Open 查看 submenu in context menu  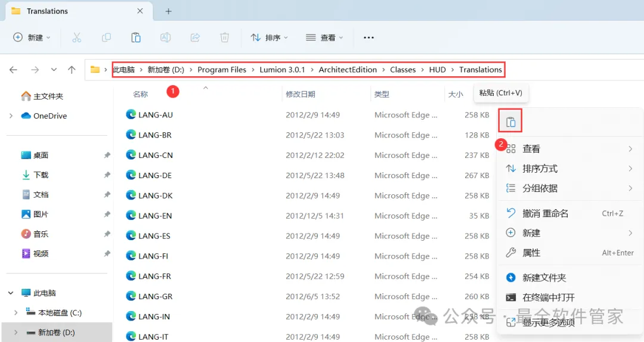click(x=569, y=149)
